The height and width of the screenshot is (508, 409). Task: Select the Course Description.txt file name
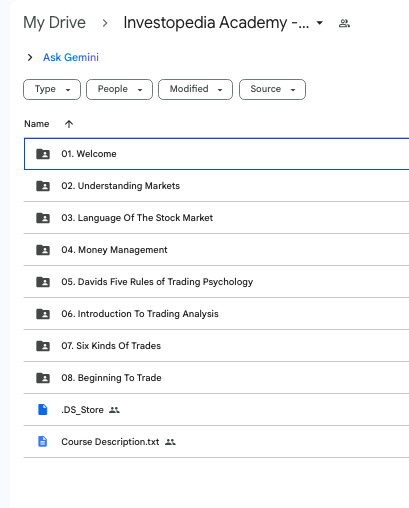110,442
